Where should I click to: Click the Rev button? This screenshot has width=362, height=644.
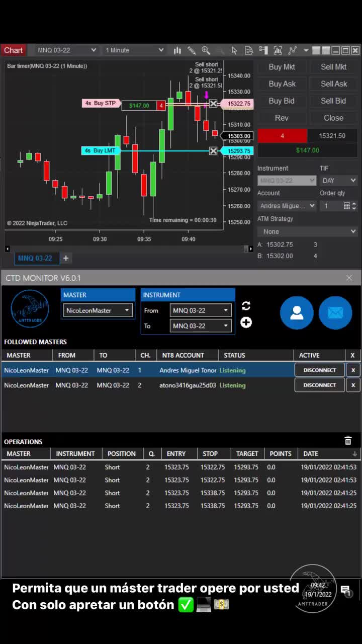pos(282,118)
